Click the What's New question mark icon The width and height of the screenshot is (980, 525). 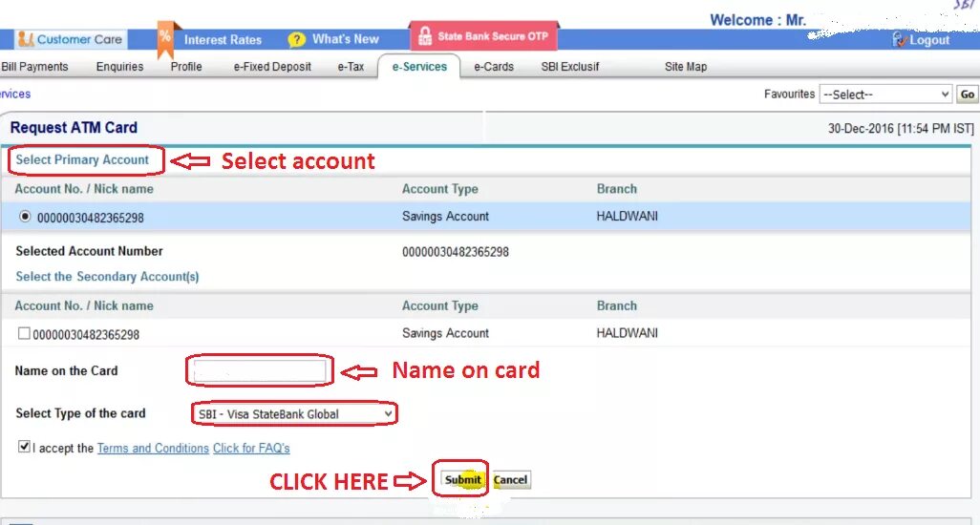coord(296,40)
